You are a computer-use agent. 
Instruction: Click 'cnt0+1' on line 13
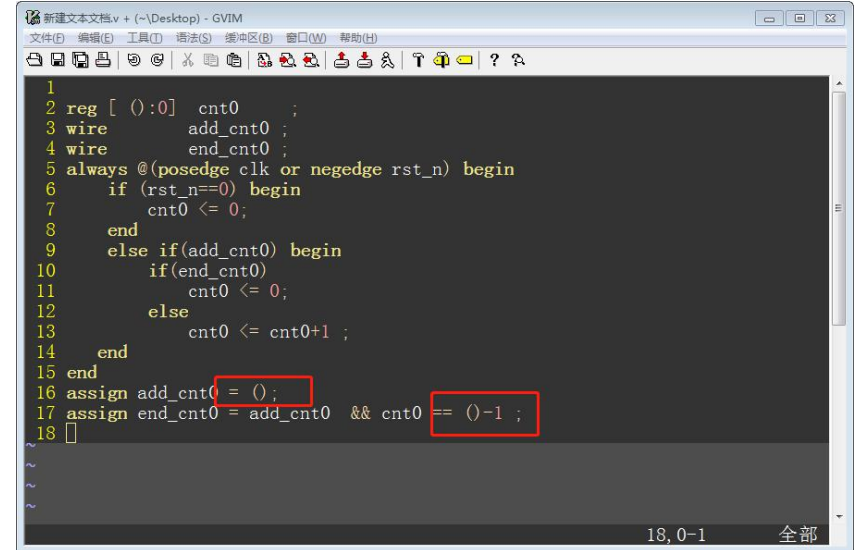click(299, 332)
